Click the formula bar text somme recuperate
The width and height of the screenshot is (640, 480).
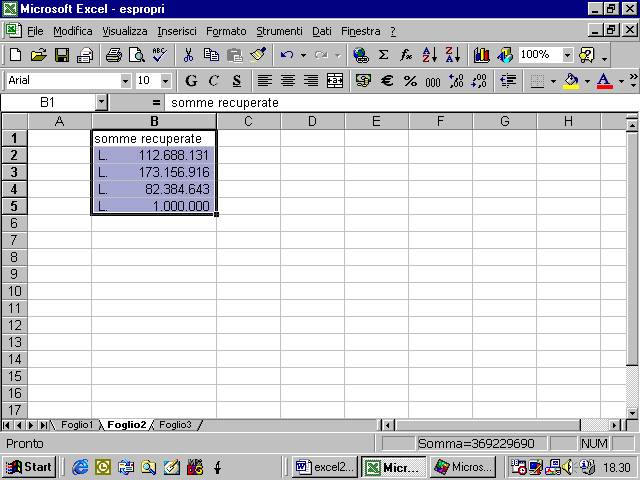point(225,103)
